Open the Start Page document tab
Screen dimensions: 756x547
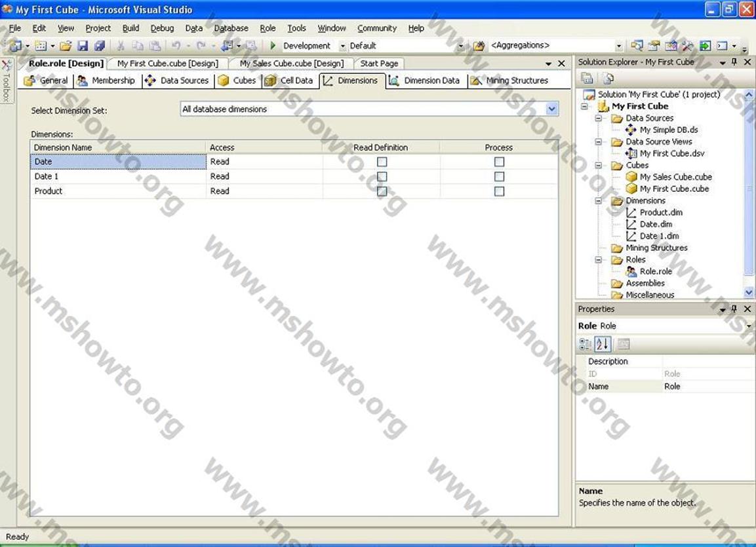click(x=379, y=64)
